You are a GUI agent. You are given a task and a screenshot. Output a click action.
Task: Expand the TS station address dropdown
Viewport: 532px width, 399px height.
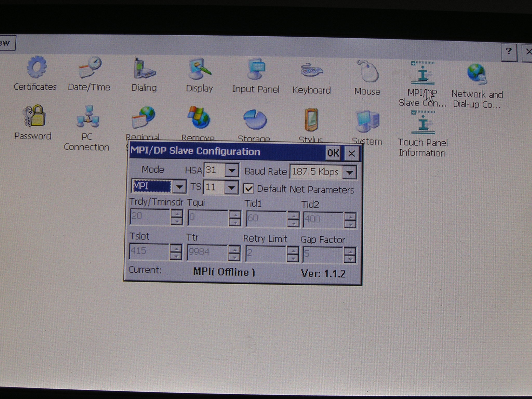pyautogui.click(x=231, y=187)
